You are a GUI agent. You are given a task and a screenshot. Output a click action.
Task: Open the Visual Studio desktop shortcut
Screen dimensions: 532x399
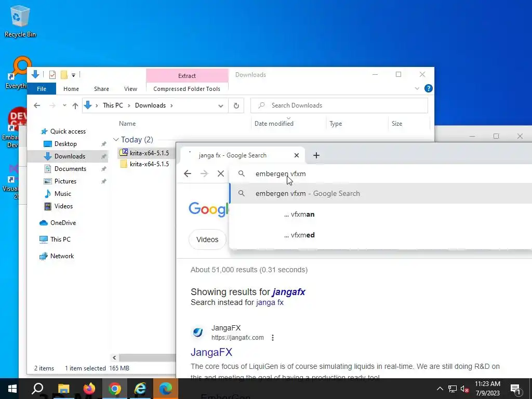13,181
